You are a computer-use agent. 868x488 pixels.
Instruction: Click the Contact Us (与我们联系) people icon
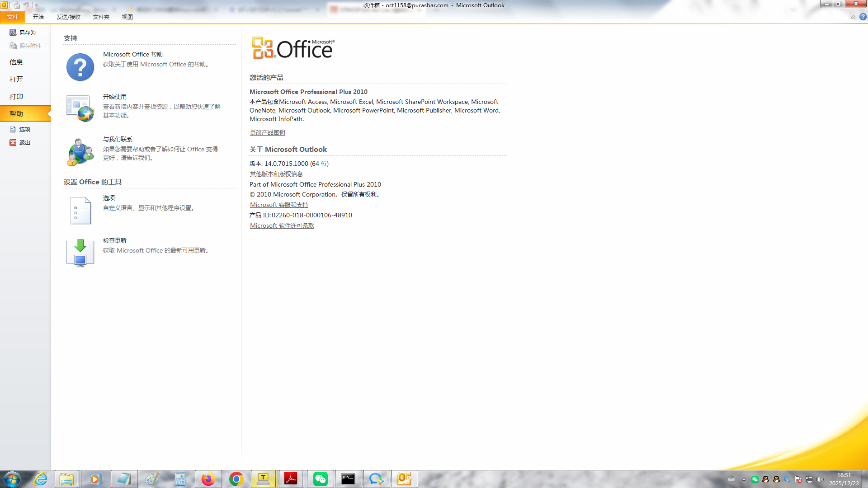pyautogui.click(x=80, y=152)
